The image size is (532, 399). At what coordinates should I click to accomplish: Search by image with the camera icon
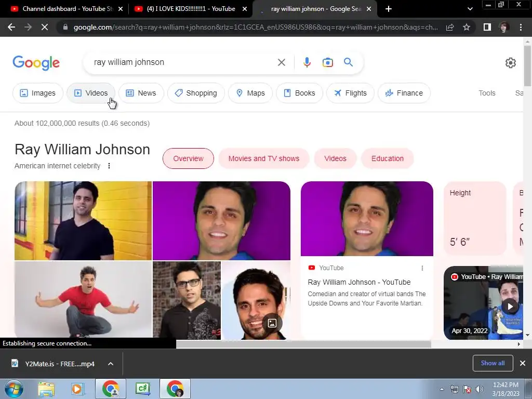(327, 62)
